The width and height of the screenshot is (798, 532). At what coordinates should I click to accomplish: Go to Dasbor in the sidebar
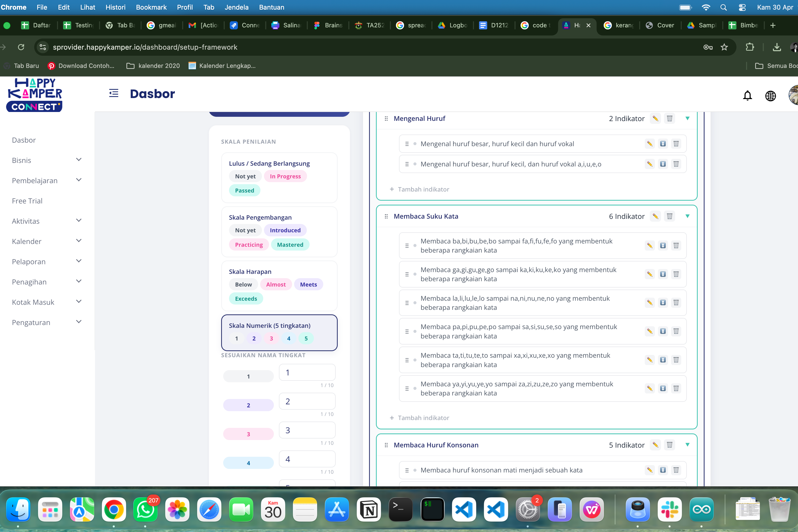click(x=24, y=140)
